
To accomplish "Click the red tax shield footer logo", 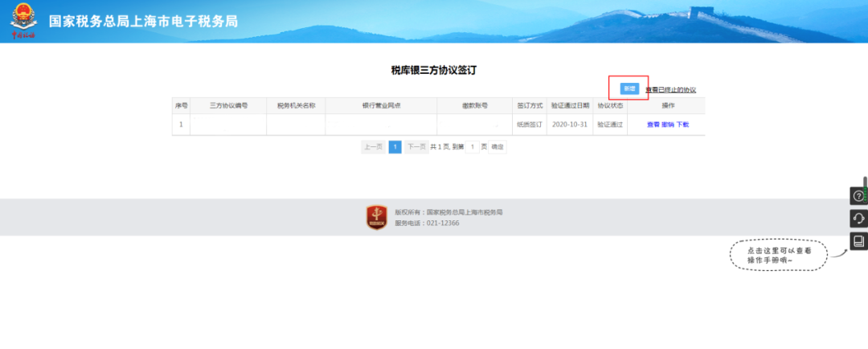I will 377,217.
